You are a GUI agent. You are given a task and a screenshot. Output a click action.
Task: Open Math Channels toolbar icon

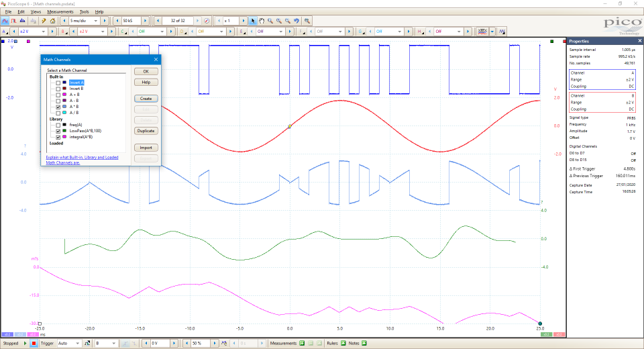[x=482, y=32]
